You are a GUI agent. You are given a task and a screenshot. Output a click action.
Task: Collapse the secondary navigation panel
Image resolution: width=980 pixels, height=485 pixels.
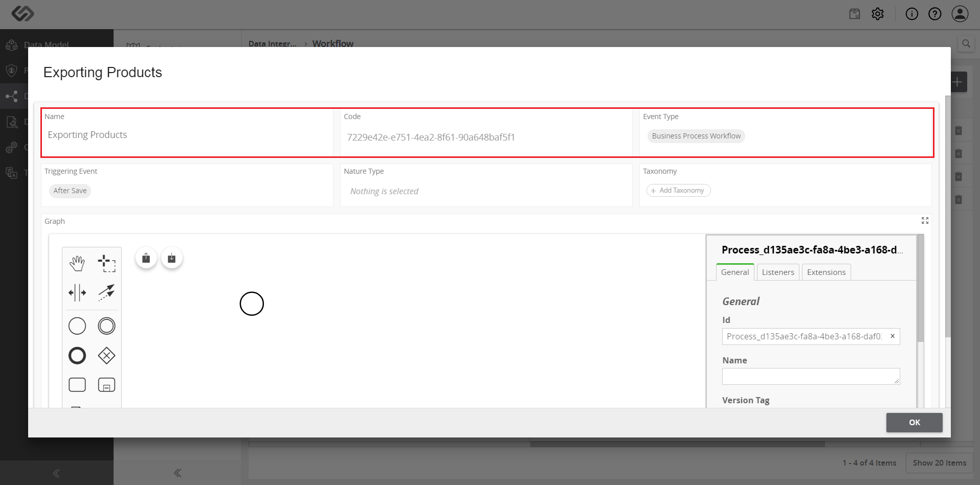(177, 473)
